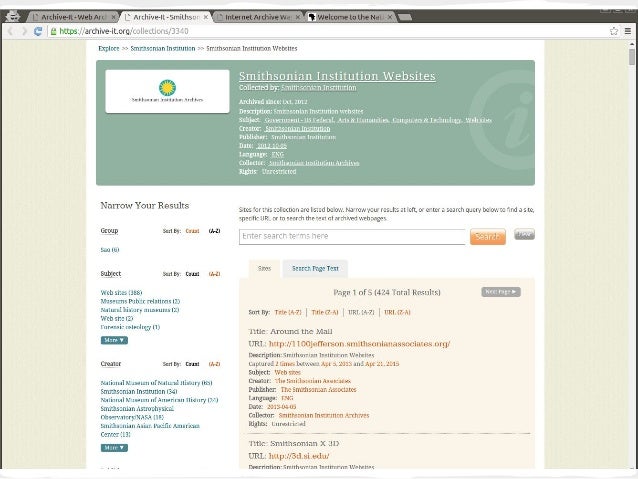
Task: Sort Creator filter by A-Z
Action: click(x=214, y=364)
